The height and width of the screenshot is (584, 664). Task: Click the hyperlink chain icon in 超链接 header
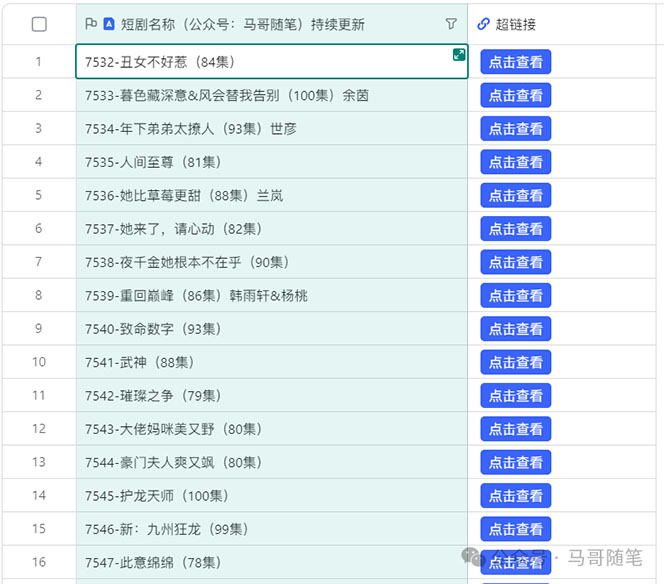point(484,24)
